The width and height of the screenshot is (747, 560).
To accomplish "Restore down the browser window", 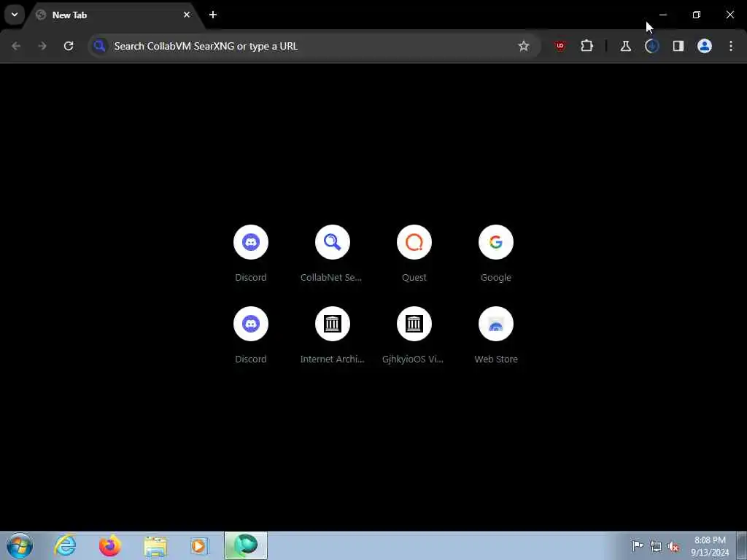I will 697,15.
